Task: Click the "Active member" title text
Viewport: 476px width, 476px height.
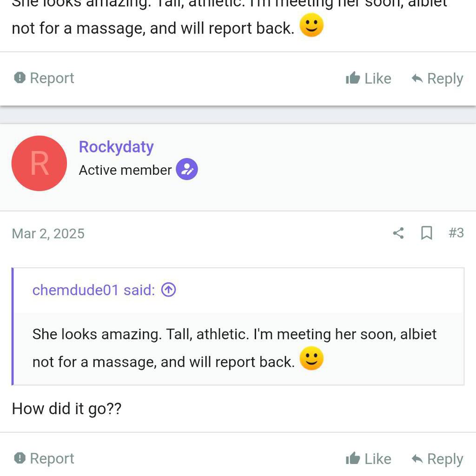Action: [125, 170]
